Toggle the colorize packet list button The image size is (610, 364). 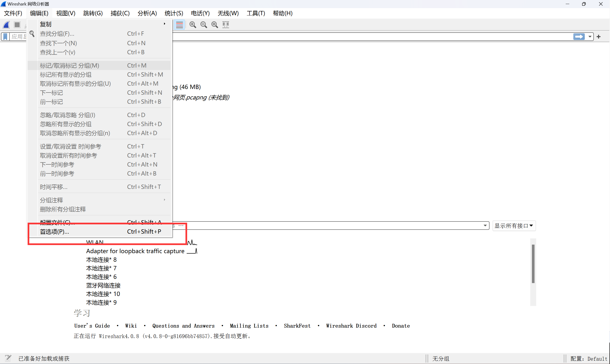click(180, 25)
